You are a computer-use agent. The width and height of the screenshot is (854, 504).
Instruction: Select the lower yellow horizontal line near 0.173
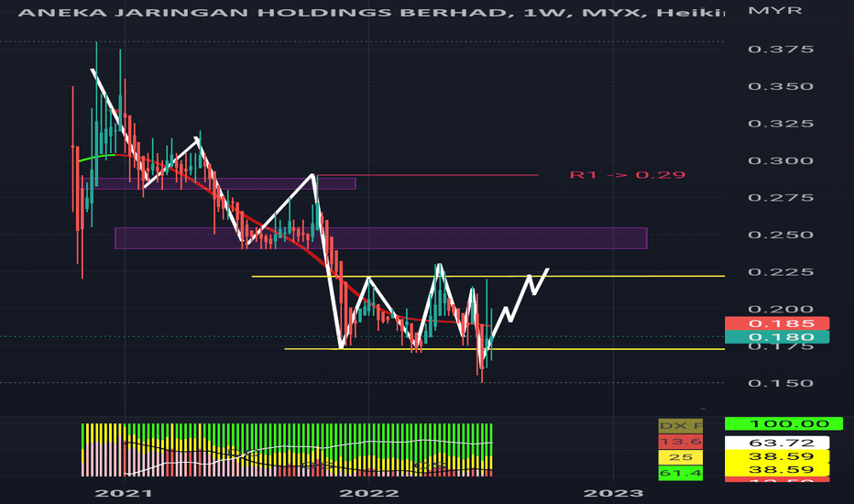(x=504, y=349)
